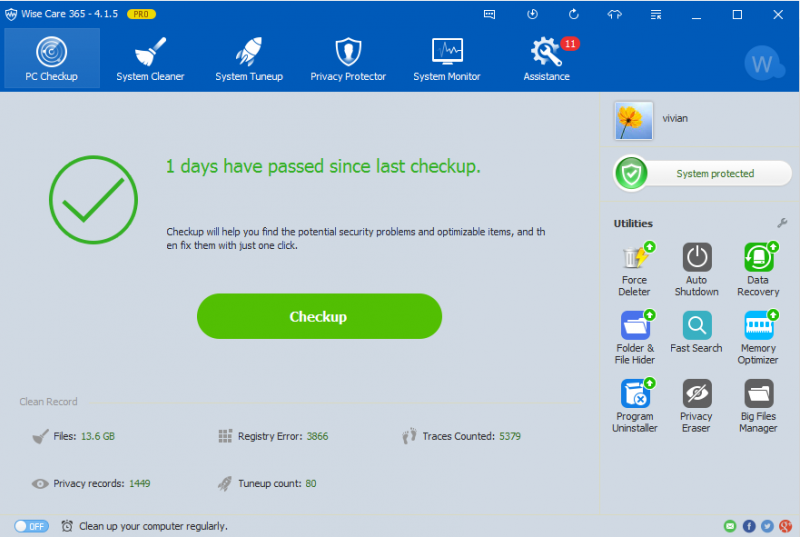
Task: Open the PC Checkup tab
Action: point(52,58)
